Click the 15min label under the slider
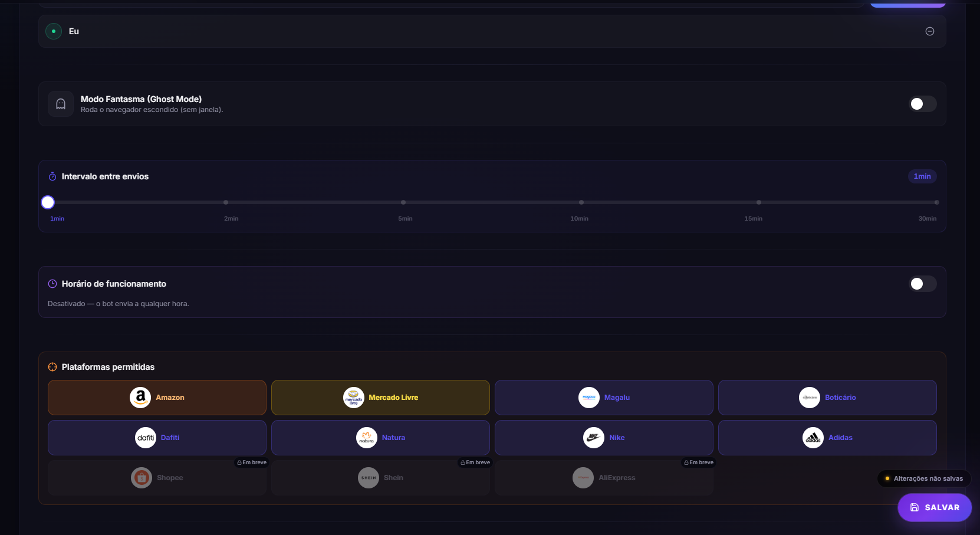 tap(753, 218)
